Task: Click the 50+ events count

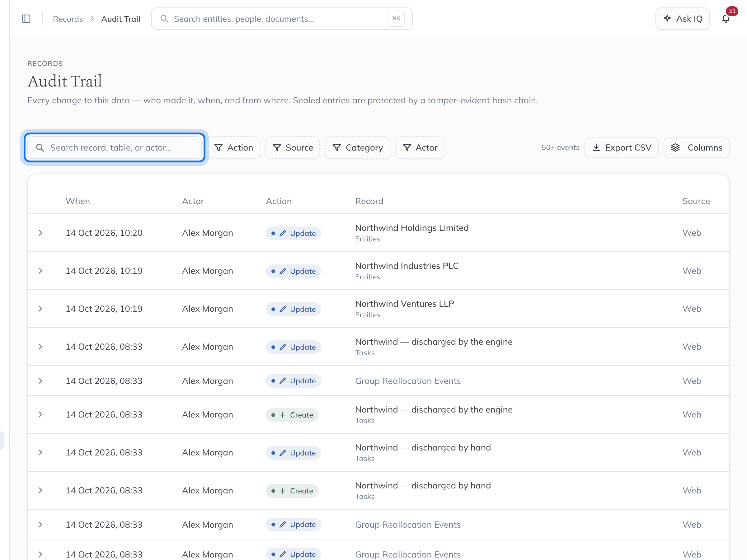Action: pos(560,147)
